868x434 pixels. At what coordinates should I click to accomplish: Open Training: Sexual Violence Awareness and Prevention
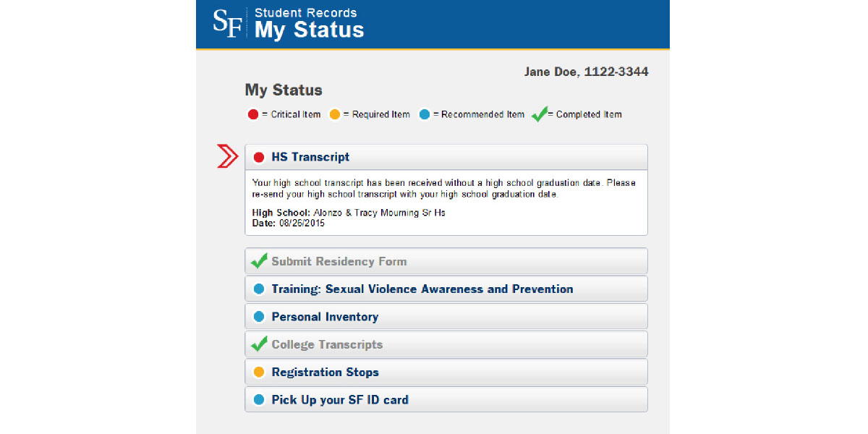click(446, 289)
